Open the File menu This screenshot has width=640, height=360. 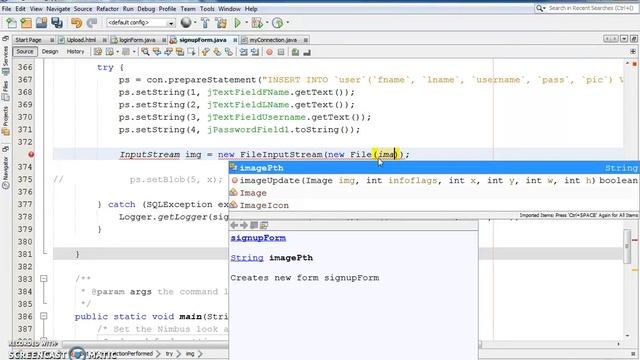coord(6,9)
